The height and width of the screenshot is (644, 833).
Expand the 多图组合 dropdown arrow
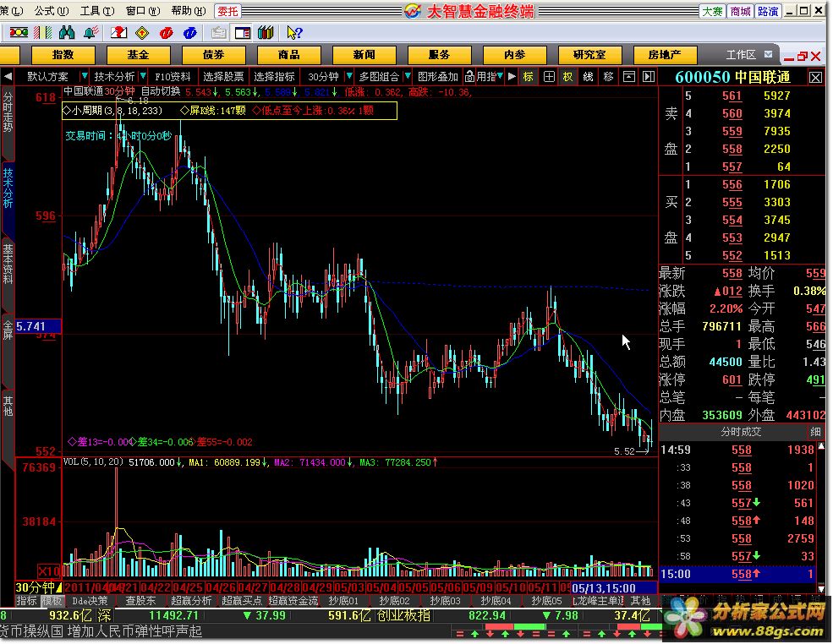(408, 77)
